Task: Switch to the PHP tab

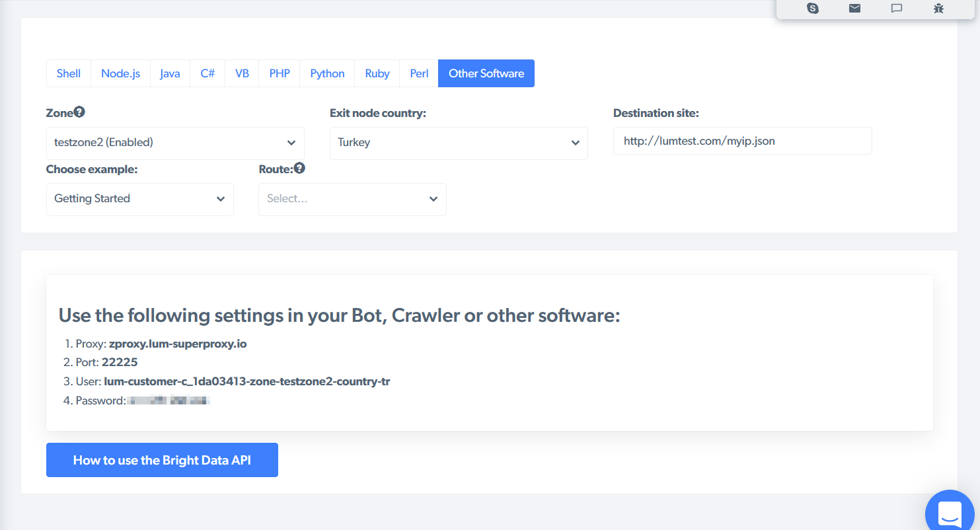Action: click(280, 73)
